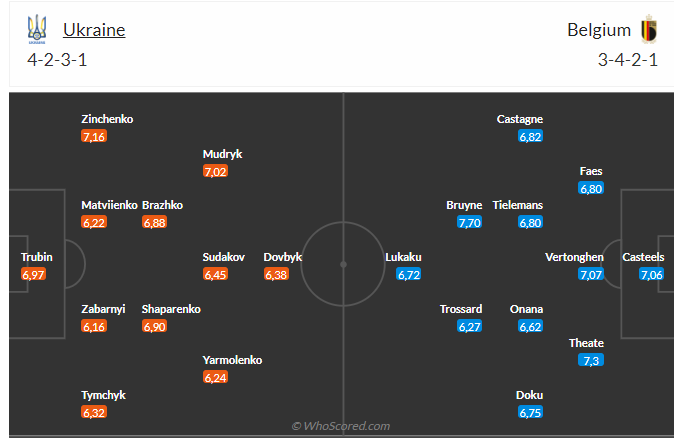
Task: Click the WhoScored.com watermark
Action: 341,426
